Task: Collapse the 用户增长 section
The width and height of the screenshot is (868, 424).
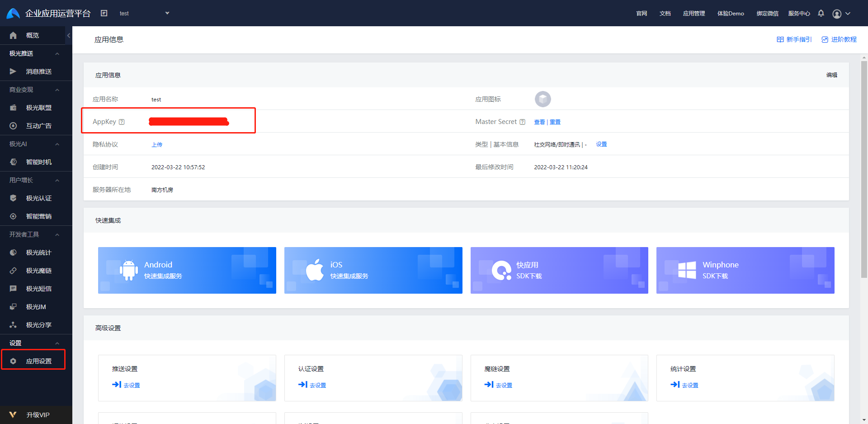Action: (x=57, y=180)
